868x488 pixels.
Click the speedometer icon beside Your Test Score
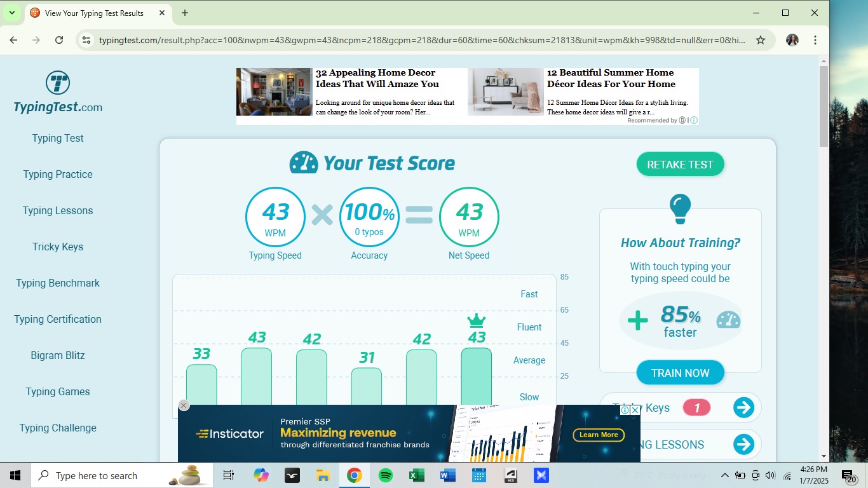pyautogui.click(x=303, y=163)
